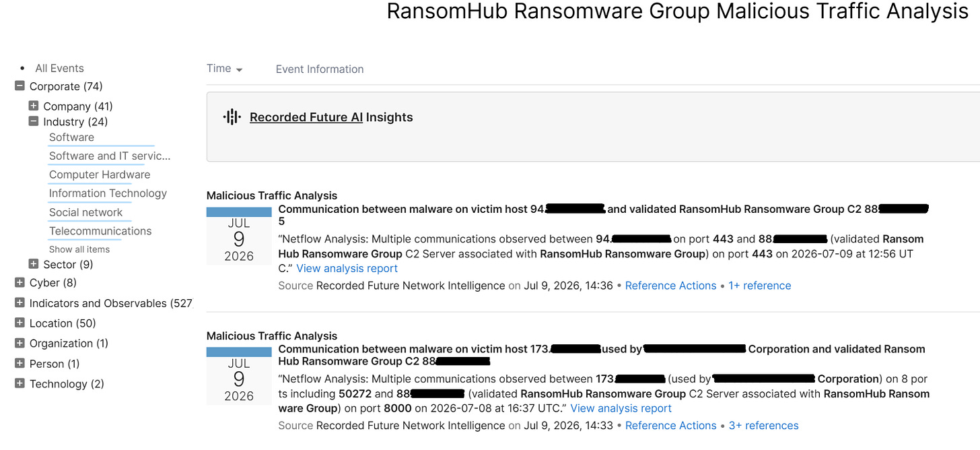
Task: Open the Recorded Future AI link
Action: pyautogui.click(x=306, y=117)
